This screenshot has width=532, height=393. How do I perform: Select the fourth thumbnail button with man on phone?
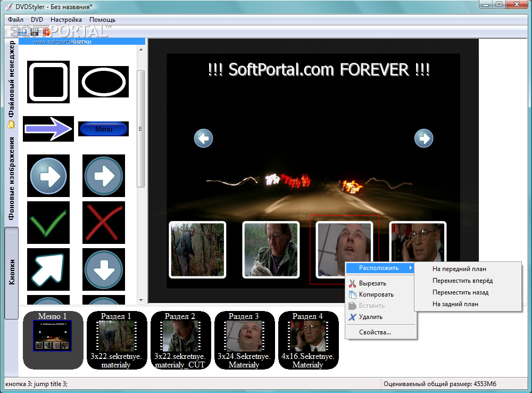(418, 242)
